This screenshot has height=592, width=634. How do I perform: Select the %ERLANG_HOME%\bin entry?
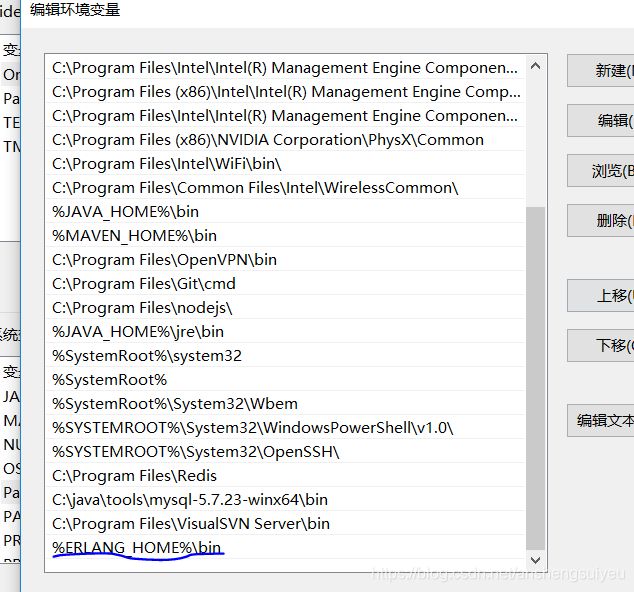[286, 548]
